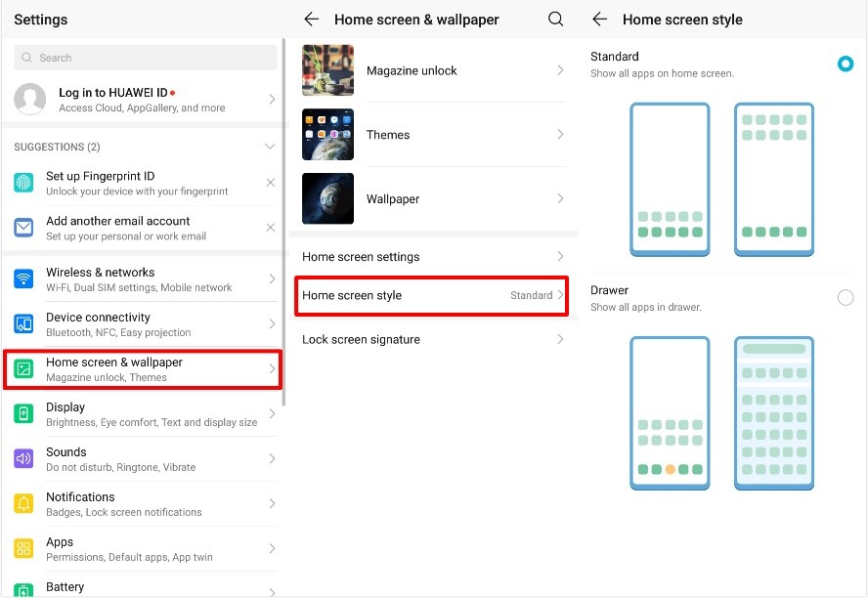Click the Search field in Settings
868x598 pixels.
coord(143,59)
